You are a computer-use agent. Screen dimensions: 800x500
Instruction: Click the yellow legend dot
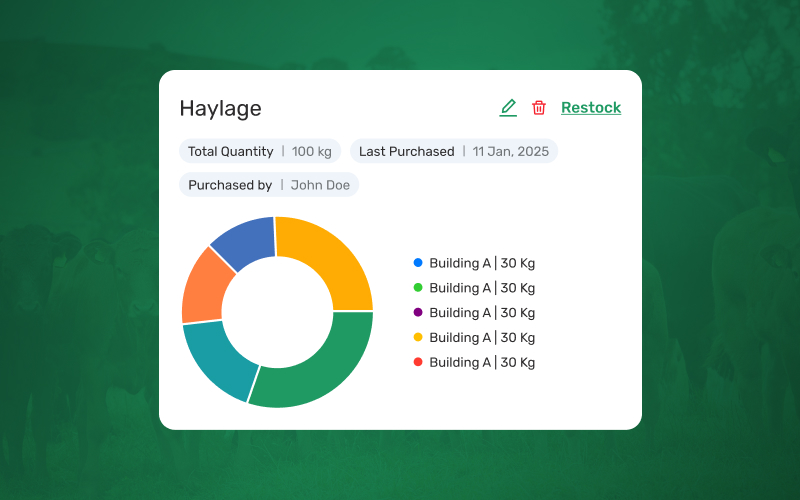418,338
